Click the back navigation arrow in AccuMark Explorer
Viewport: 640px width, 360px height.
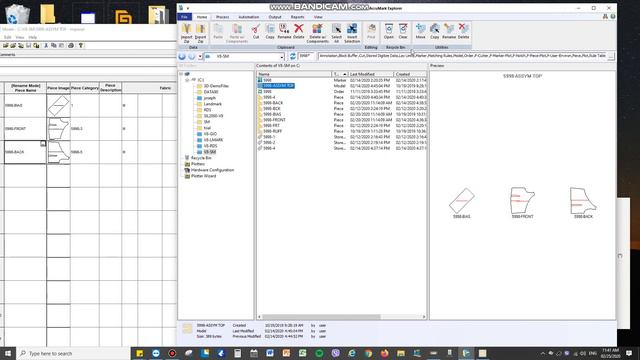pos(182,56)
